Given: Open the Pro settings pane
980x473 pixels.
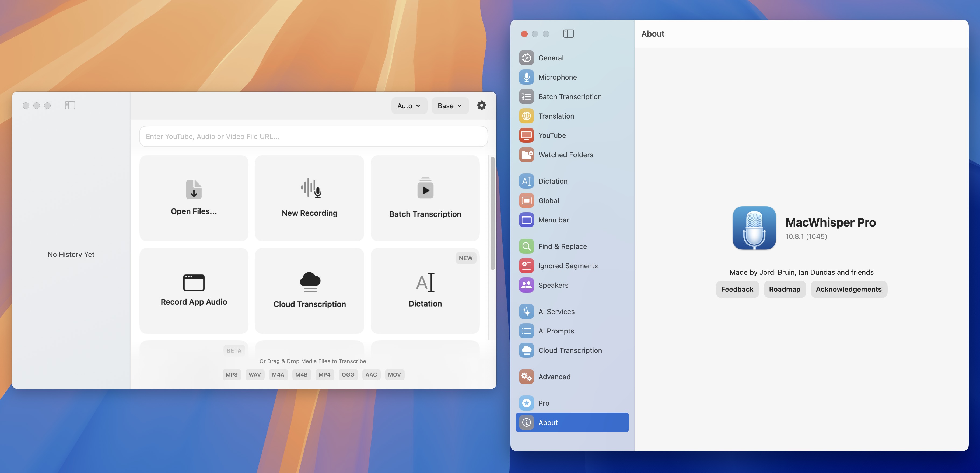Looking at the screenshot, I should point(572,403).
